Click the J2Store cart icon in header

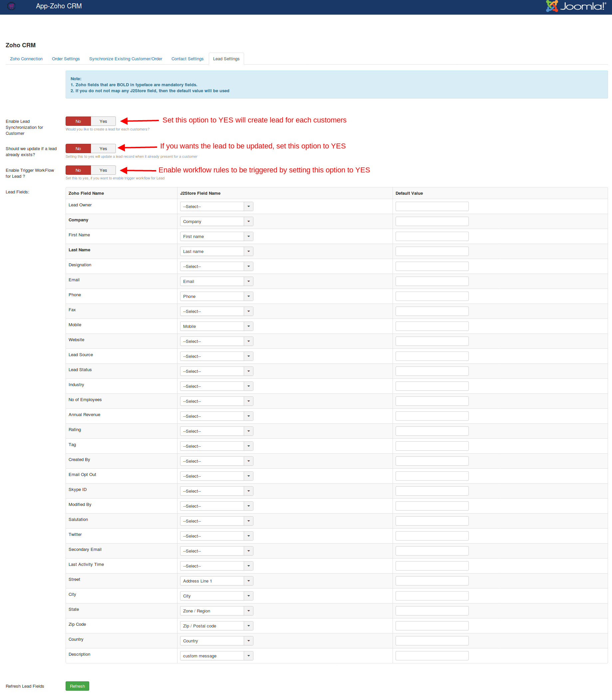(x=11, y=6)
